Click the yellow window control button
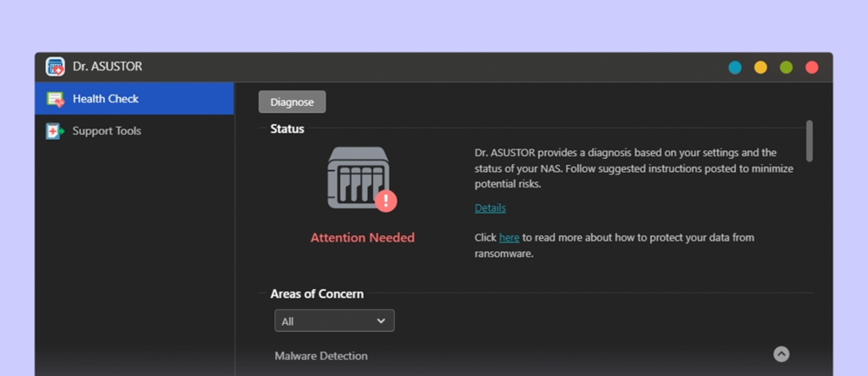Image resolution: width=868 pixels, height=376 pixels. tap(760, 68)
